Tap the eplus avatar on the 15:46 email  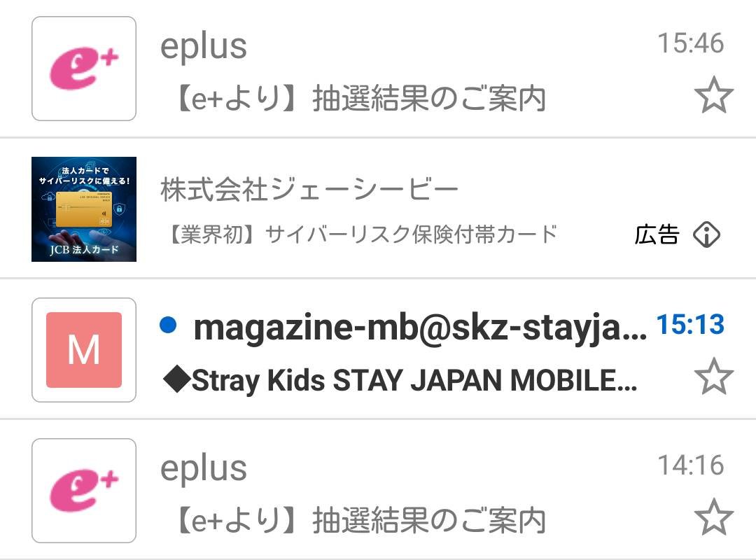point(84,69)
